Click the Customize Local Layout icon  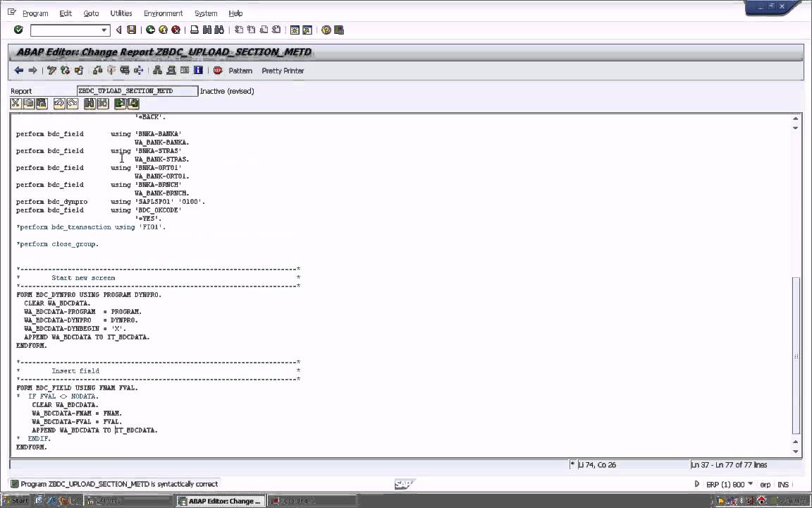click(339, 30)
